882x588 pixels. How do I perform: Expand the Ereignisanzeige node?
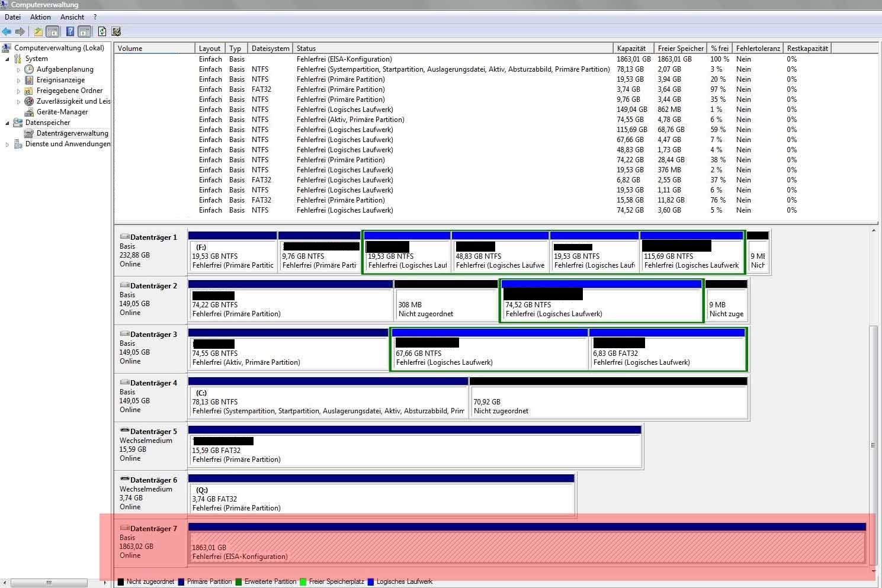[x=18, y=80]
